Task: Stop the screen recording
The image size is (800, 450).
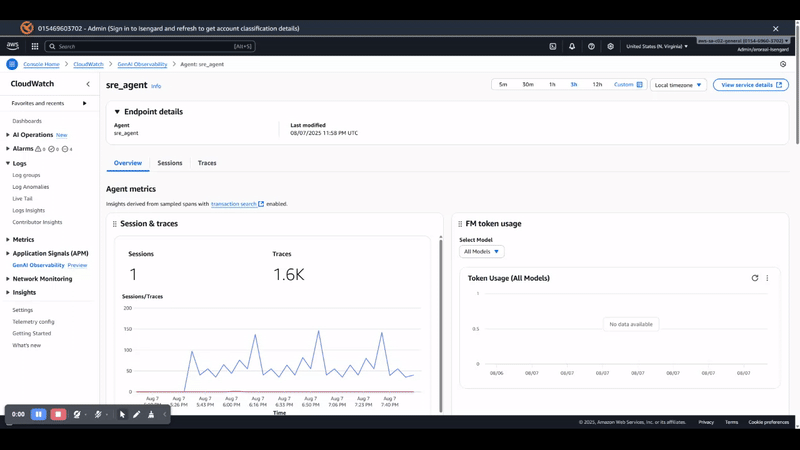Action: [x=58, y=414]
